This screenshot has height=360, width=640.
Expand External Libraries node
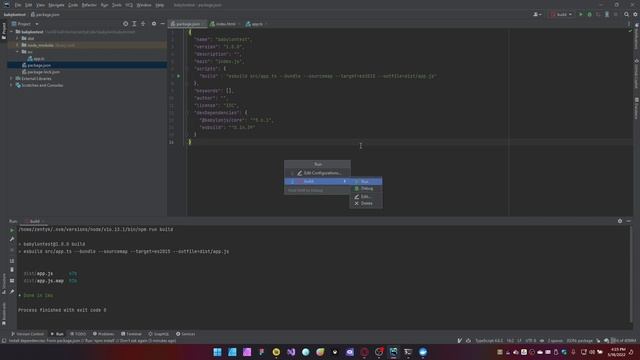[11, 78]
